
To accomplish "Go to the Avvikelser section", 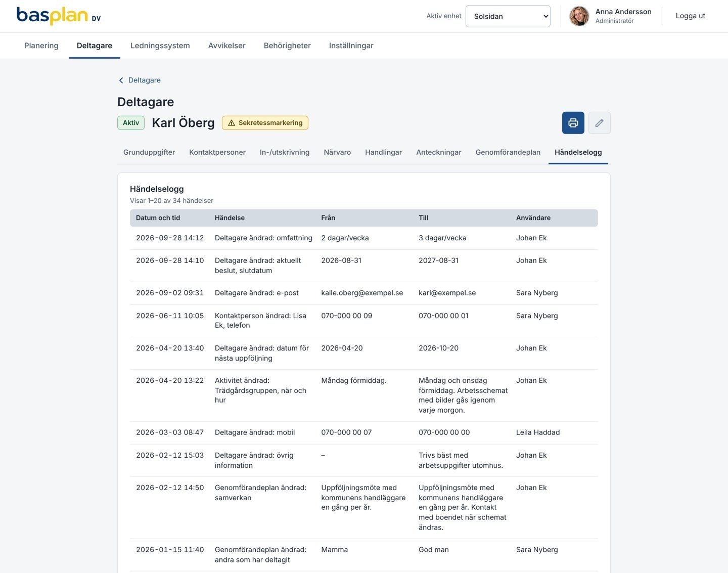I will click(227, 46).
